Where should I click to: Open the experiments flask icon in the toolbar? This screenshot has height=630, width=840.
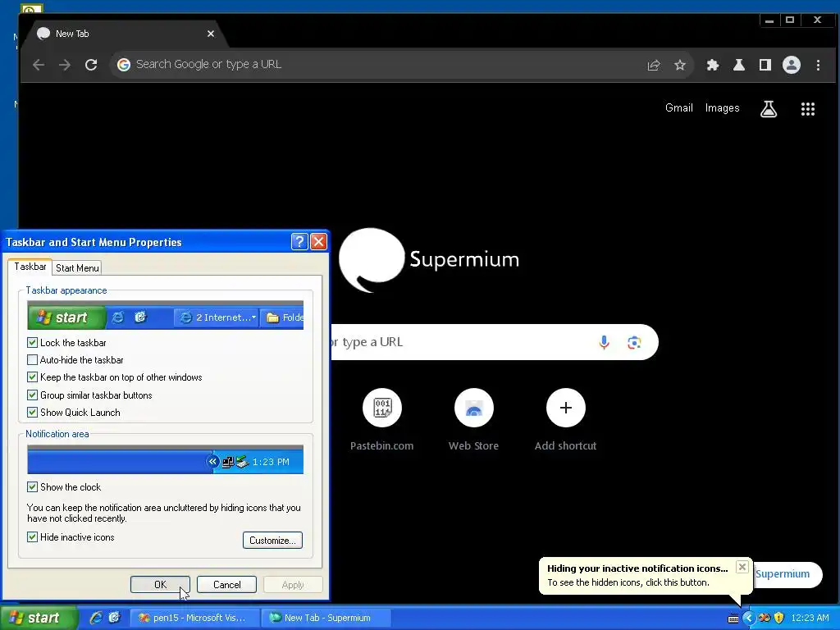pyautogui.click(x=739, y=65)
